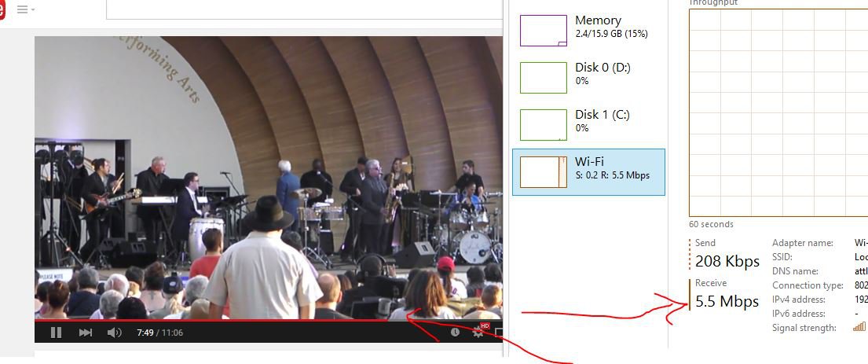Click the 'Signal strength:' label

[x=804, y=328]
